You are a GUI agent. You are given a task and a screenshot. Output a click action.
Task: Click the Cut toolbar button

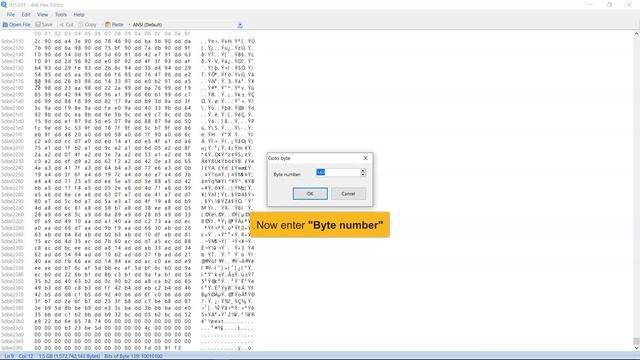(67, 24)
